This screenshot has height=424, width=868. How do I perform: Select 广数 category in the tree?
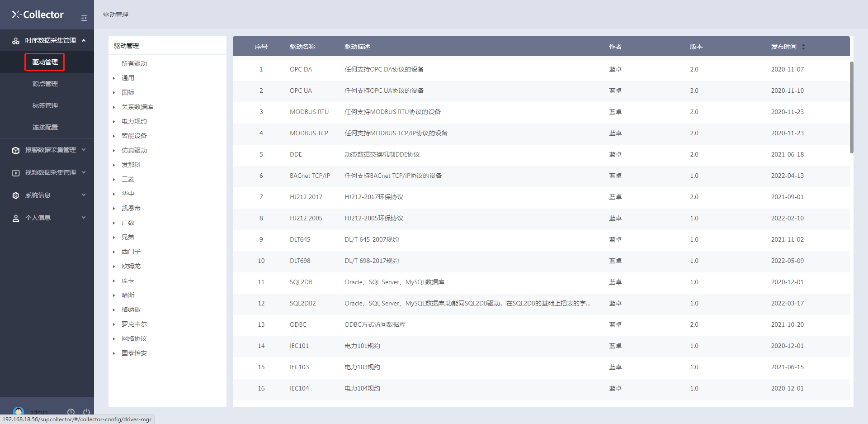coord(128,223)
